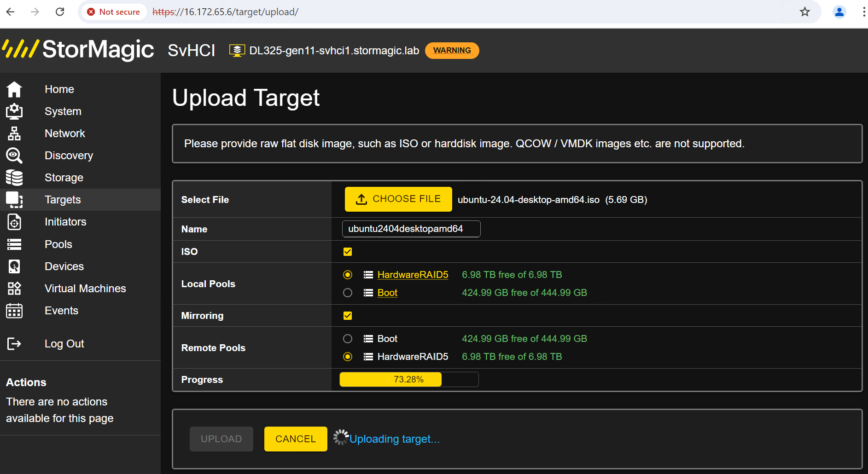This screenshot has height=474, width=868.
Task: Click the WARNING status badge
Action: (452, 51)
